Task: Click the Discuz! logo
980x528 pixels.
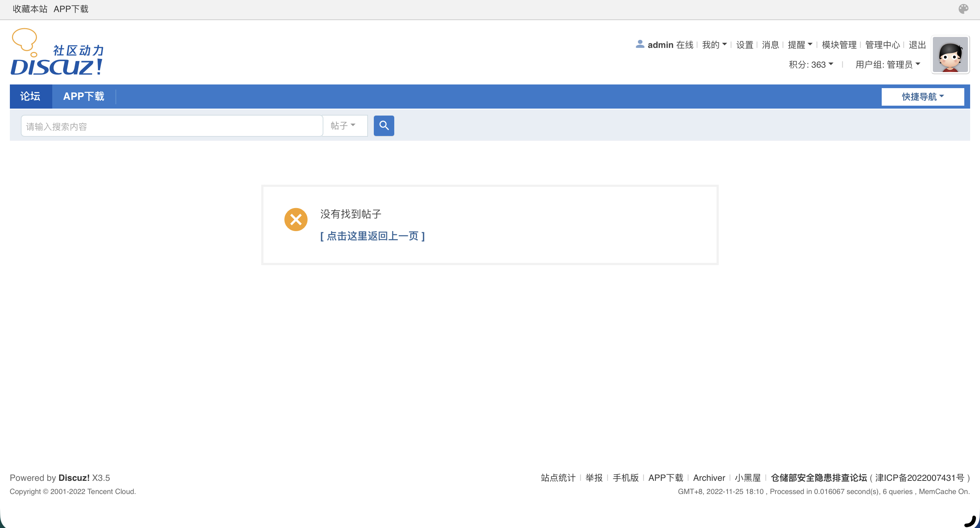Action: click(x=57, y=52)
